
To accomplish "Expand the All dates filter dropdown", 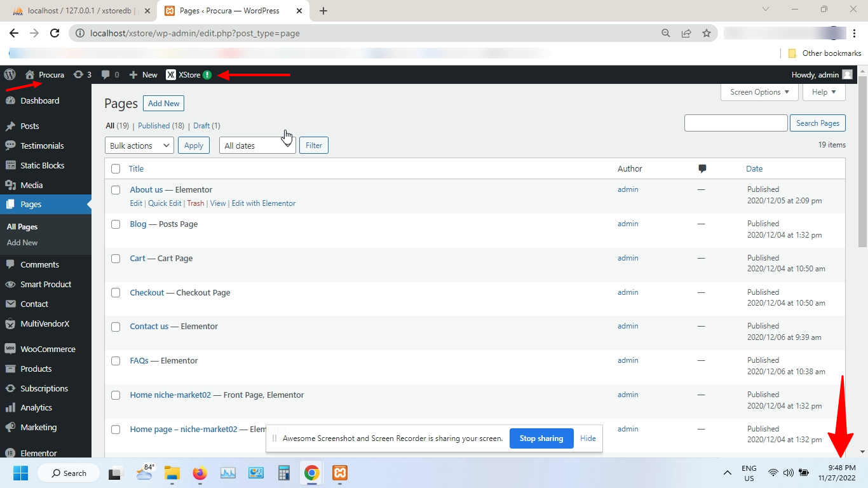I will tap(257, 145).
